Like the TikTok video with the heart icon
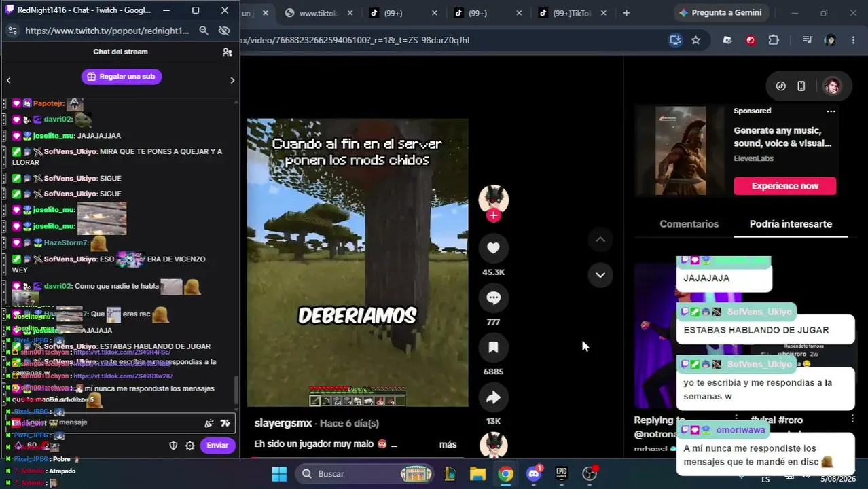Viewport: 868px width, 489px height. (493, 248)
